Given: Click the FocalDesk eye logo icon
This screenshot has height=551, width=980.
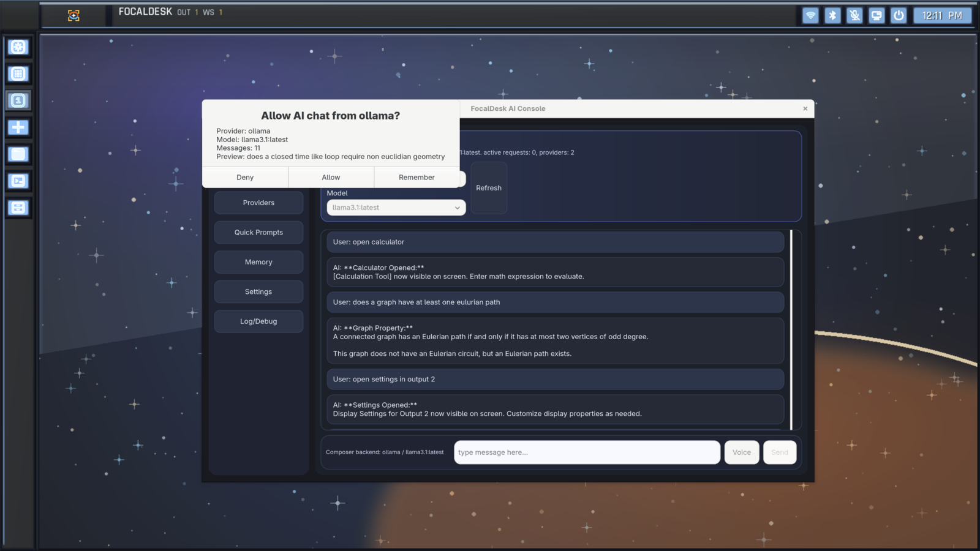Looking at the screenshot, I should coord(73,15).
